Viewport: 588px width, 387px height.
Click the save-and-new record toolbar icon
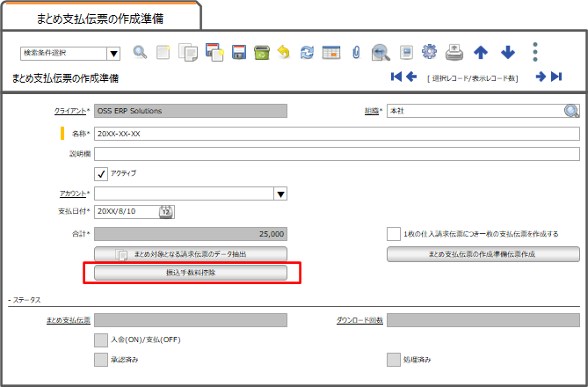tap(214, 52)
